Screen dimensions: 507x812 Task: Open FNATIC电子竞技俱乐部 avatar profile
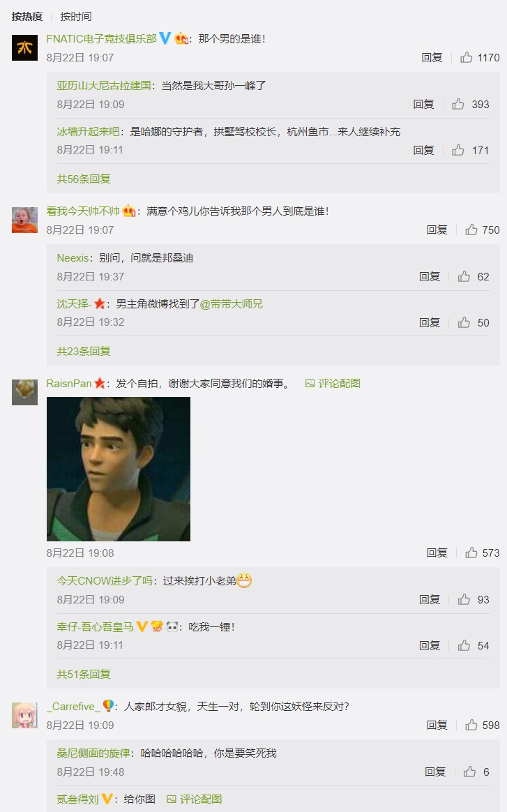[24, 48]
